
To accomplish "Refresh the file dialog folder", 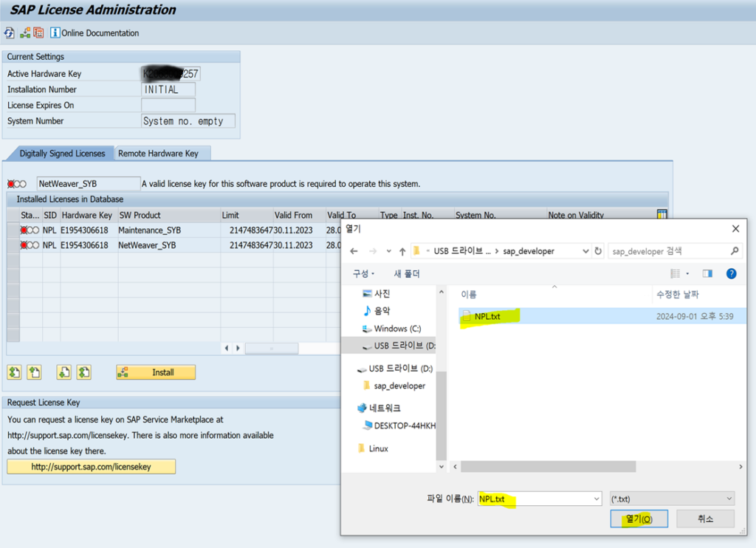I will [x=598, y=251].
